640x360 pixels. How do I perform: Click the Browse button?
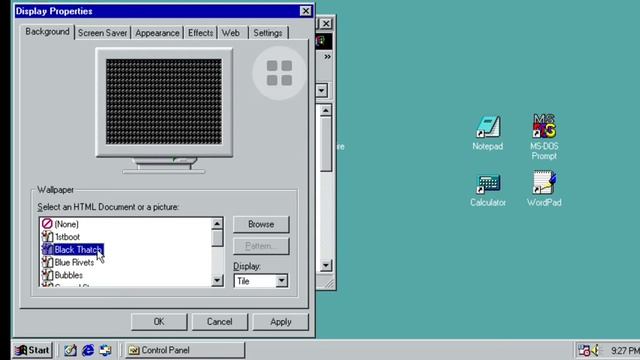[x=261, y=224]
